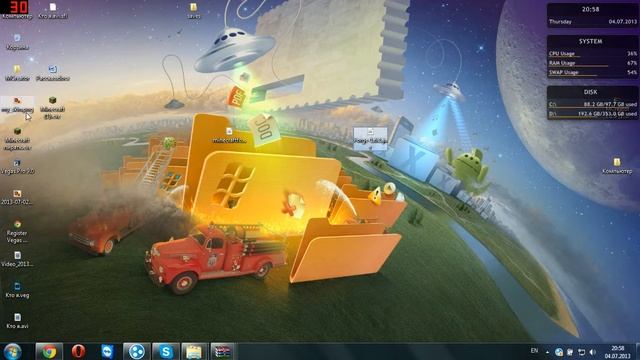Open the colorful striped app right of Explorer
640x360 pixels.
tap(222, 351)
